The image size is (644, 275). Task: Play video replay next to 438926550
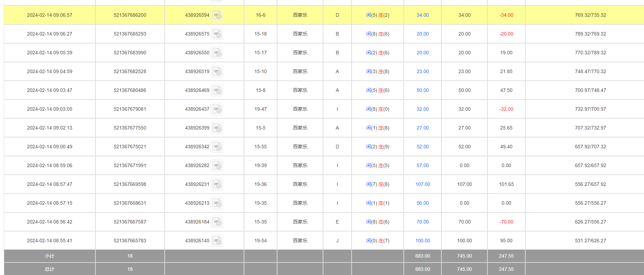(217, 53)
